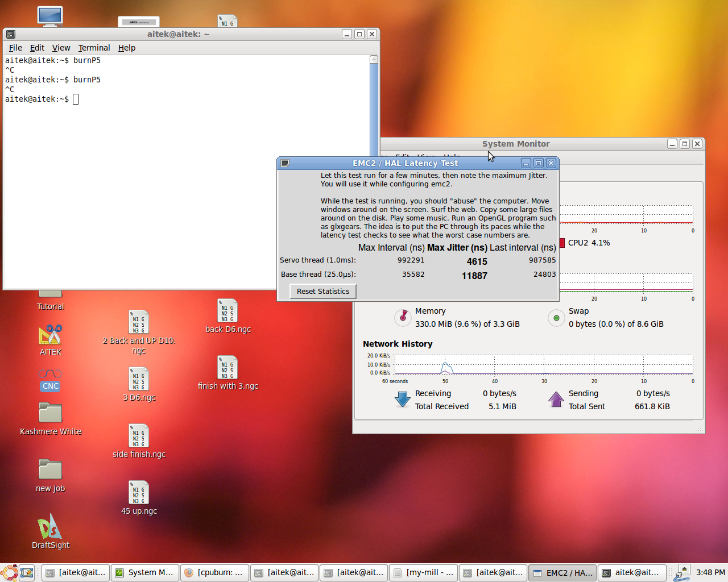The width and height of the screenshot is (728, 582).
Task: Click System Monitor bottom-right resize grip
Action: click(x=700, y=429)
